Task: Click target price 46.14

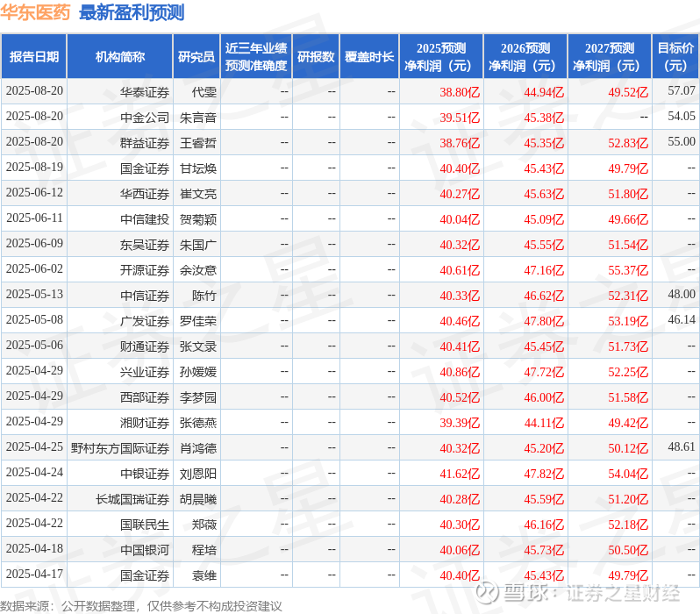Action: pyautogui.click(x=682, y=320)
